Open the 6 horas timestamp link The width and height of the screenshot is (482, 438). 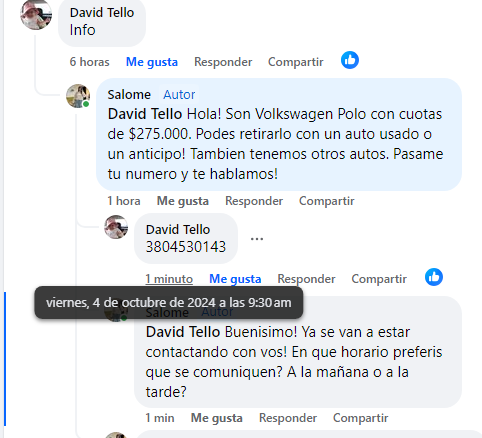89,62
